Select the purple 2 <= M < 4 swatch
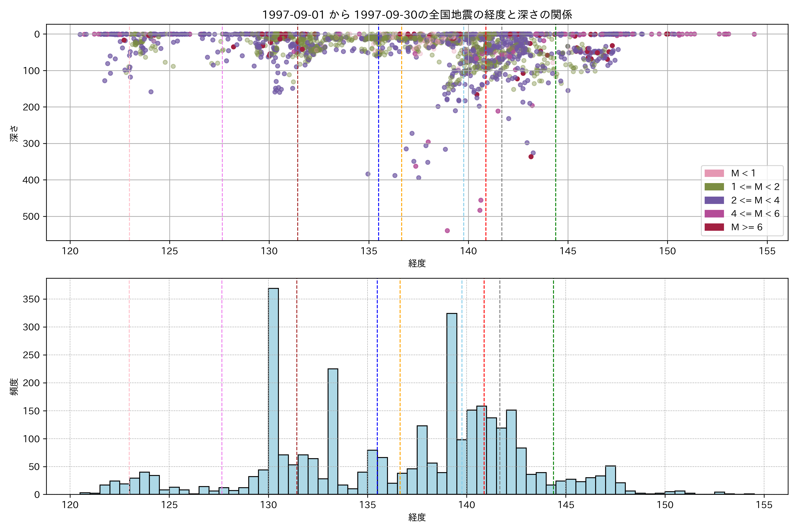 click(x=714, y=200)
